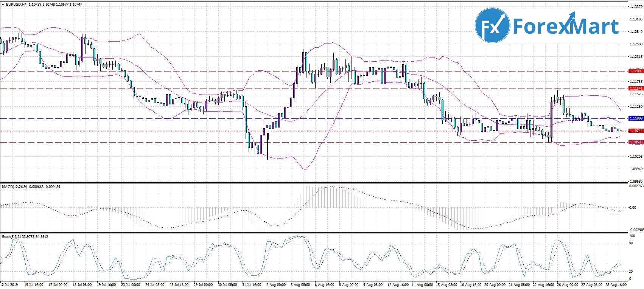Image resolution: width=644 pixels, height=289 pixels.
Task: Select the MACD(12,26,9) indicator label
Action: point(15,187)
